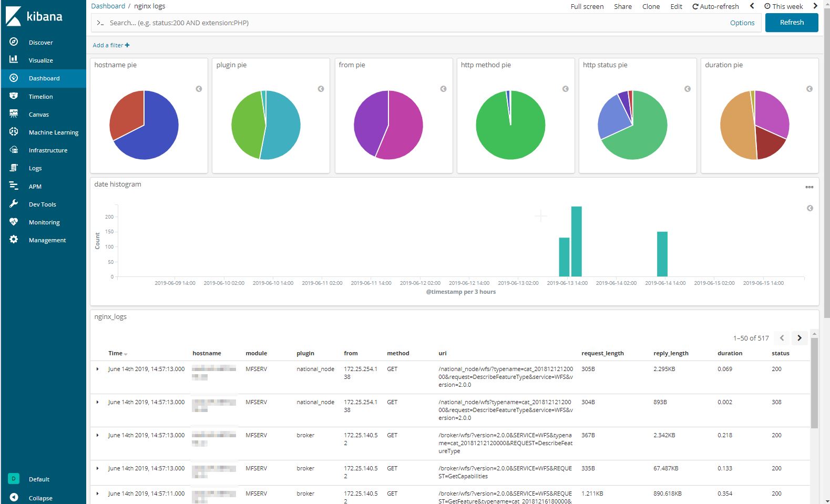Open the Monitoring heartbeat icon
Image resolution: width=830 pixels, height=504 pixels.
pos(14,222)
